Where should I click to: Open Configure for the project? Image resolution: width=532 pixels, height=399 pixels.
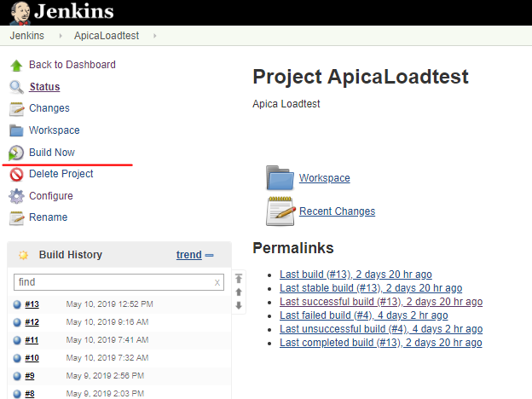[51, 196]
